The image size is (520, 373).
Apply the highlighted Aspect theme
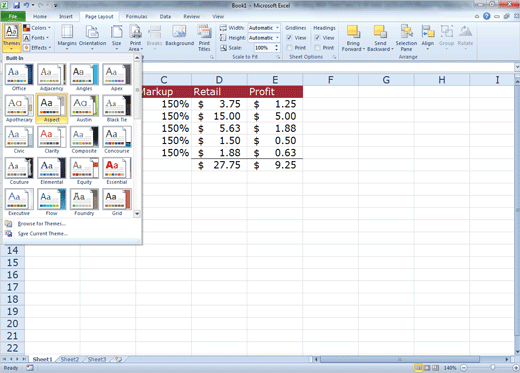click(x=52, y=109)
